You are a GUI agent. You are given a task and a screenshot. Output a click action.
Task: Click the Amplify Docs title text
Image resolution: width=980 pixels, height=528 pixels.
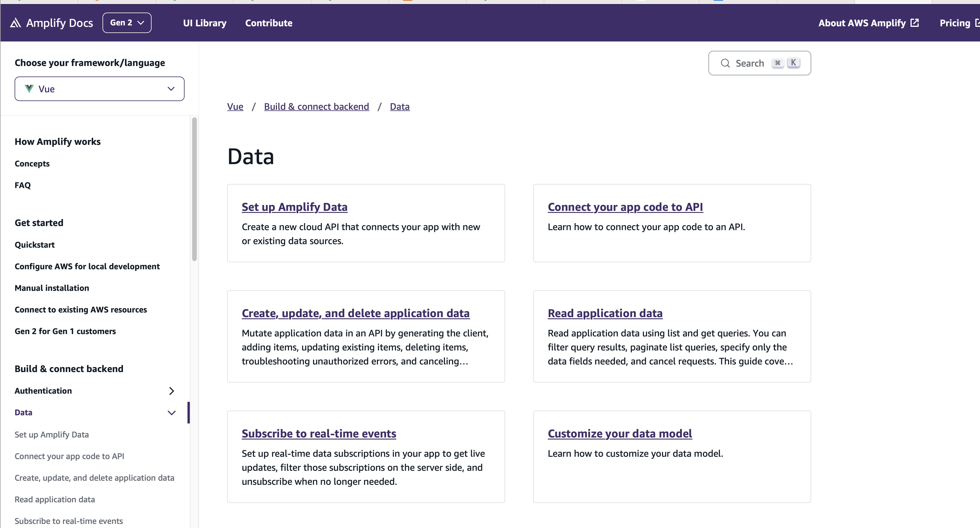click(x=59, y=23)
